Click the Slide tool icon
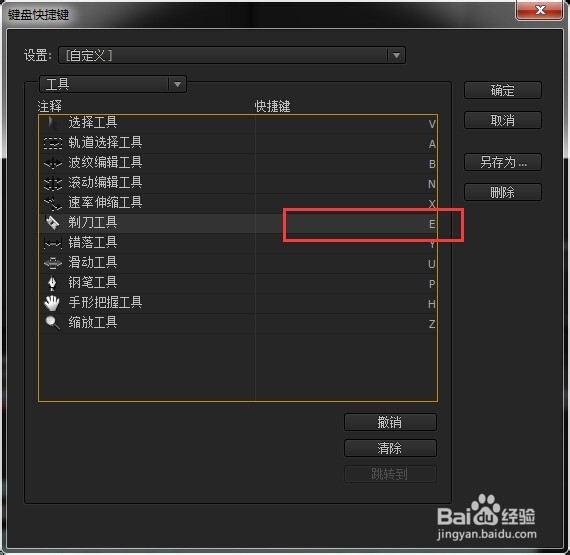This screenshot has width=570, height=555. (53, 263)
